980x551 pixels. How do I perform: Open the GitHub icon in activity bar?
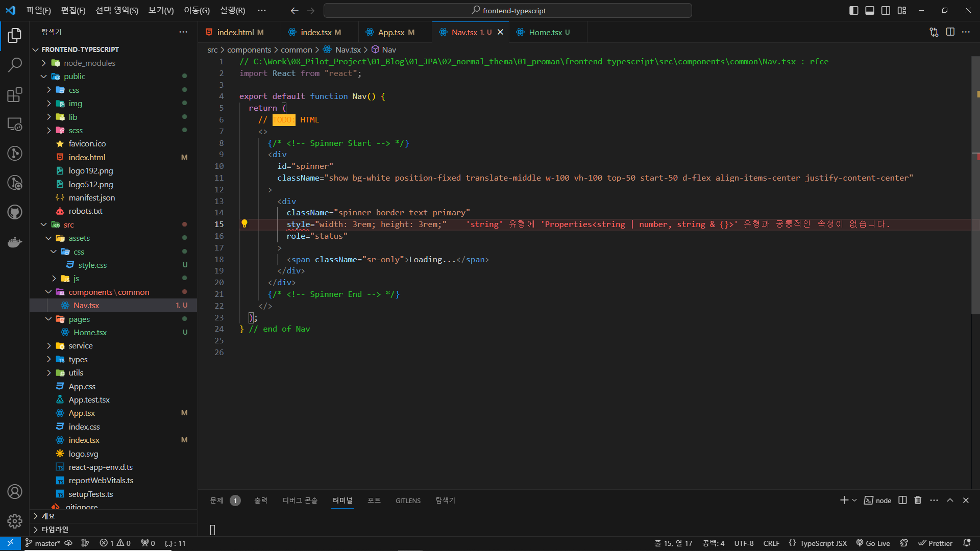pos(15,212)
